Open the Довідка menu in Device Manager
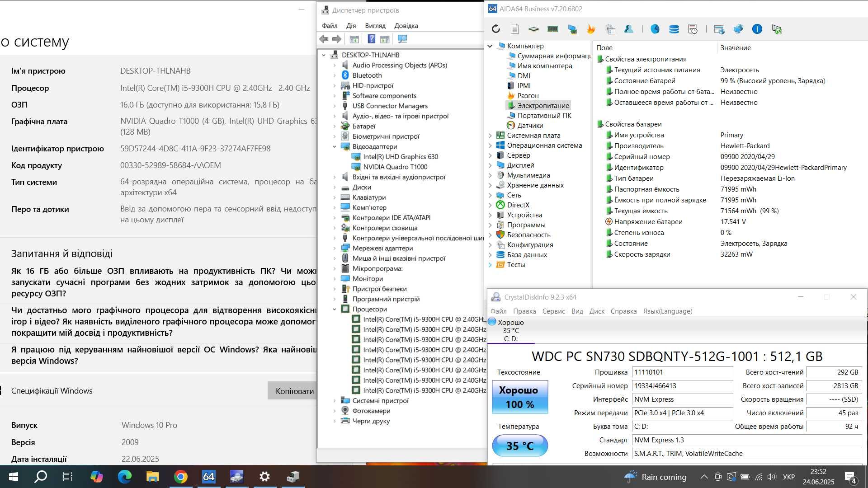868x488 pixels. click(x=406, y=26)
